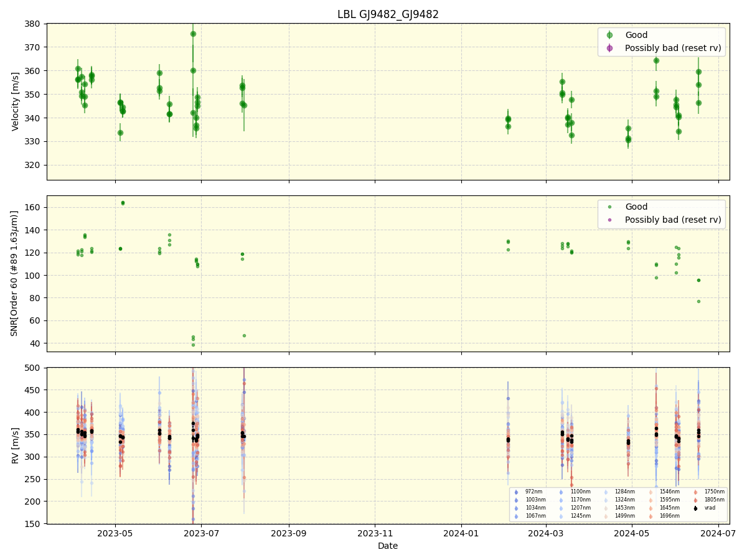Click the 40 tick on SNR axis

tap(35, 343)
